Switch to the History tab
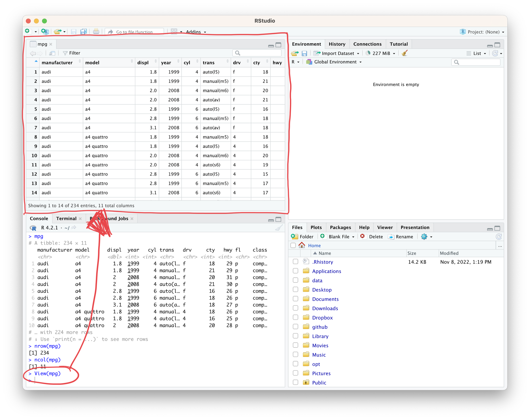Image resolution: width=530 pixels, height=420 pixels. (337, 44)
